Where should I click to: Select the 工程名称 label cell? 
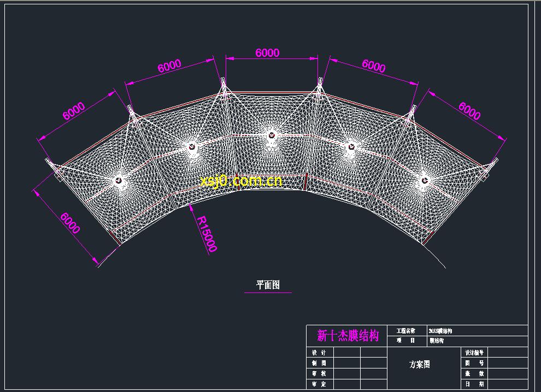click(405, 331)
